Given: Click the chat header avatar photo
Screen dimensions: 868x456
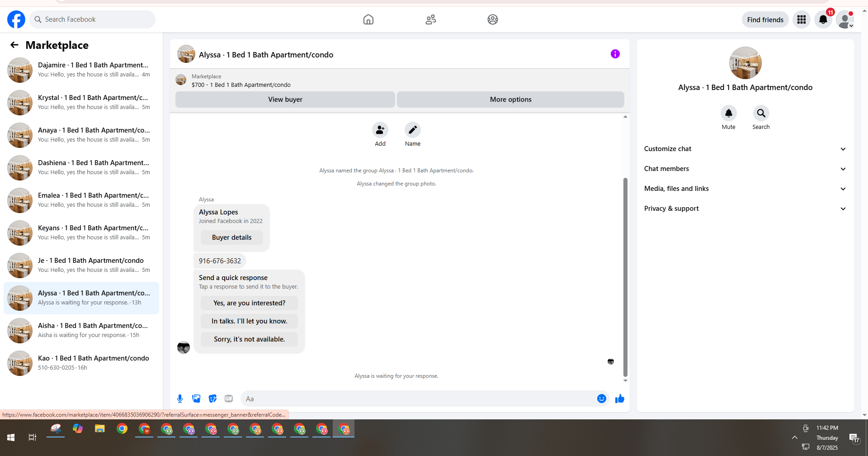Looking at the screenshot, I should pyautogui.click(x=186, y=54).
